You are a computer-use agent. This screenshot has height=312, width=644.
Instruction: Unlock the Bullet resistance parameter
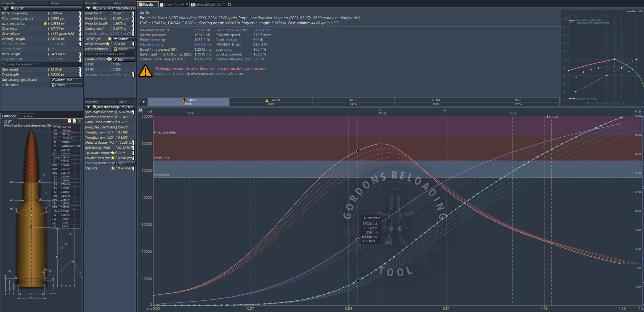click(x=124, y=49)
